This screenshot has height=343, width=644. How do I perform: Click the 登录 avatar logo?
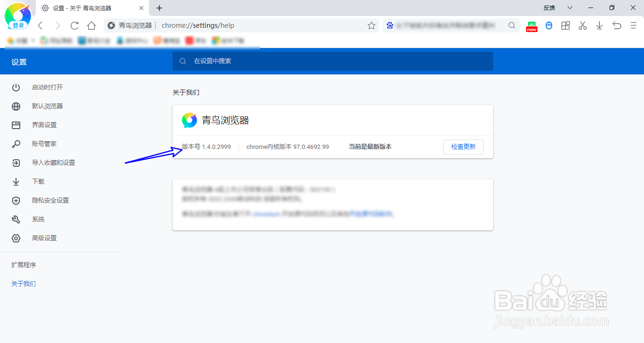pos(18,16)
